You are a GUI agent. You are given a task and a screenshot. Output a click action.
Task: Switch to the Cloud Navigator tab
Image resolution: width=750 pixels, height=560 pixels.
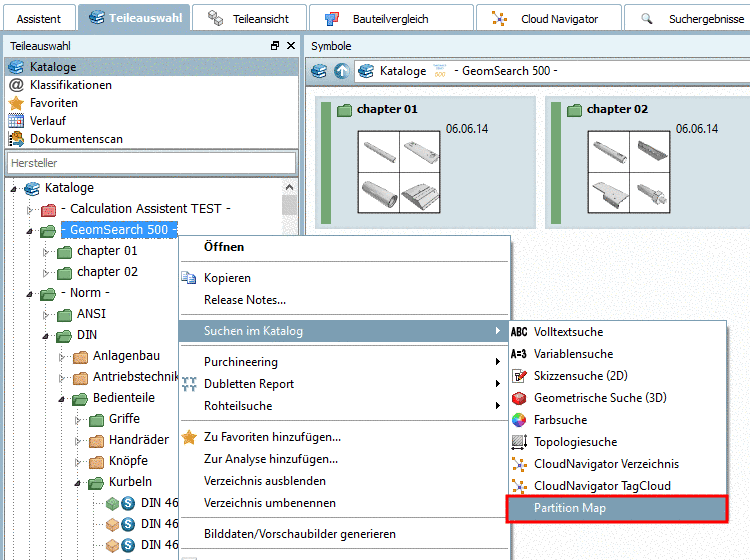(549, 19)
